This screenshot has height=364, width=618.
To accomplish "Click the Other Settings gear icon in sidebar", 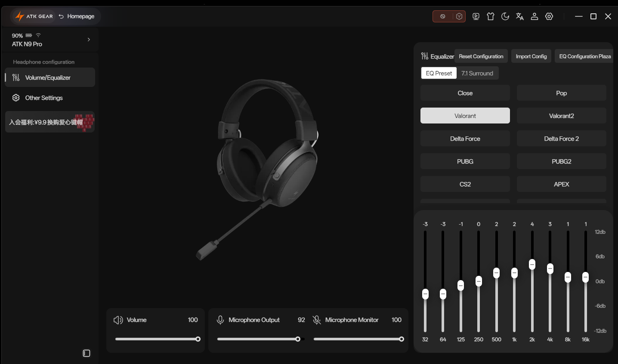I will coord(16,98).
